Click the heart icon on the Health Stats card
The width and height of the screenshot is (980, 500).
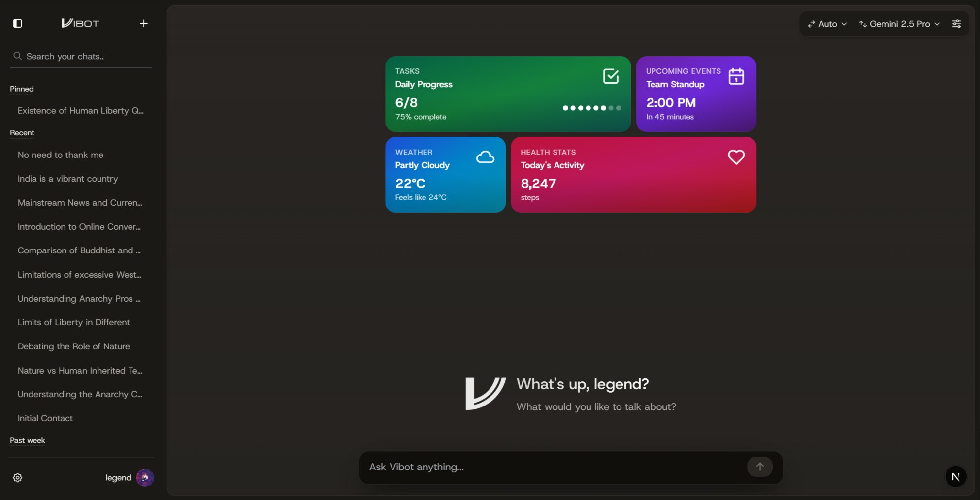point(736,157)
